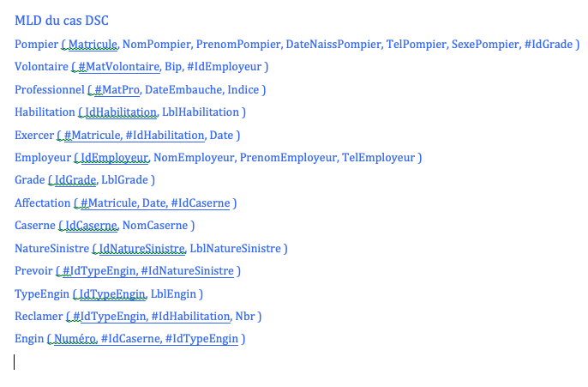Screen dimensions: 588x387
Task: Click "LblHabilitation" attribute text
Action: 201,112
